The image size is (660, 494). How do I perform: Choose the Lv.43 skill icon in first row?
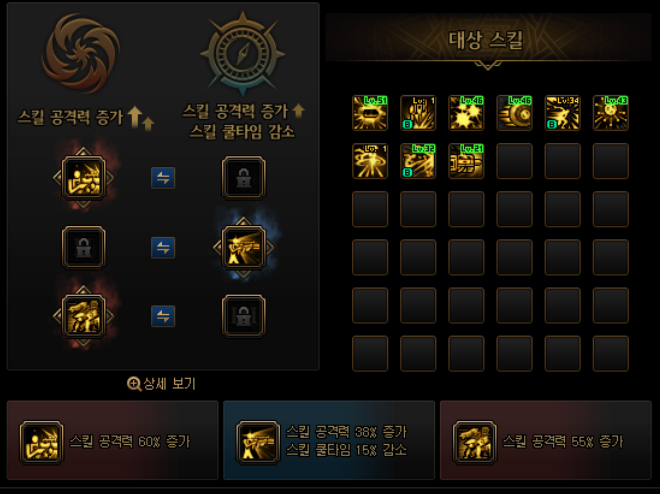coord(611,113)
